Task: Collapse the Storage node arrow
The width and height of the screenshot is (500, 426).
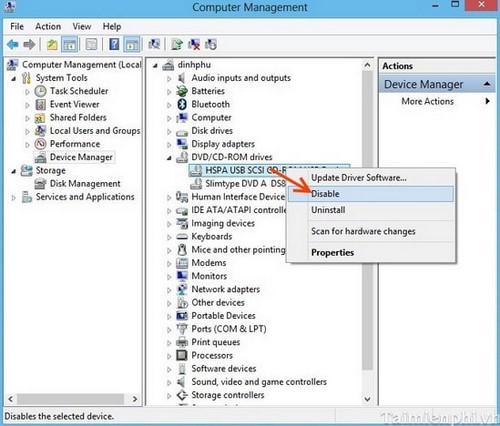Action: coord(14,171)
